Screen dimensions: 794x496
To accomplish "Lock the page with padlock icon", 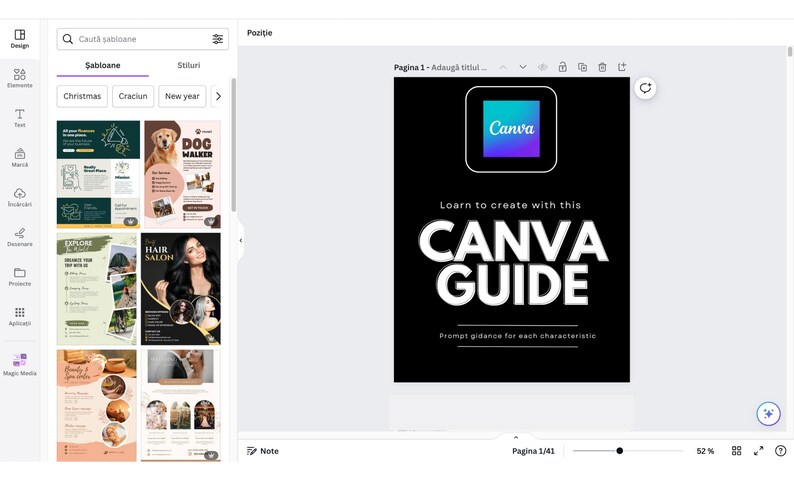I will (x=563, y=67).
